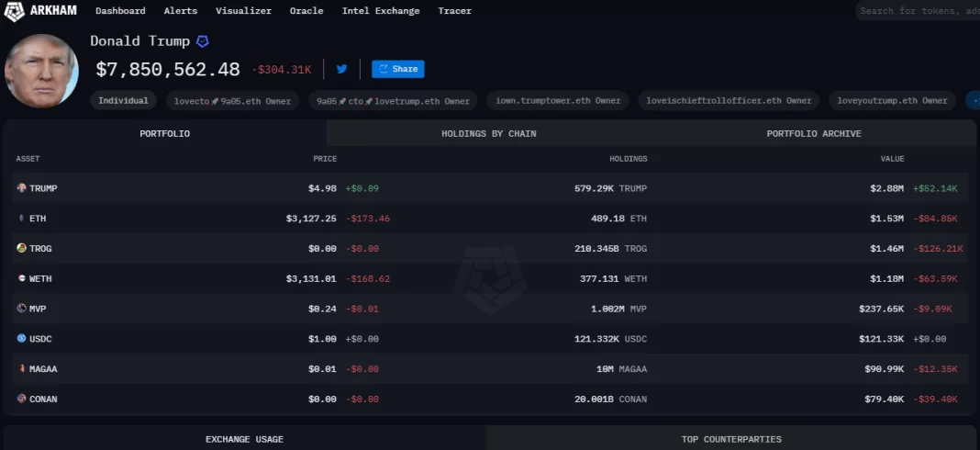This screenshot has height=450, width=980.
Task: Click the WETH token icon
Action: tap(21, 278)
